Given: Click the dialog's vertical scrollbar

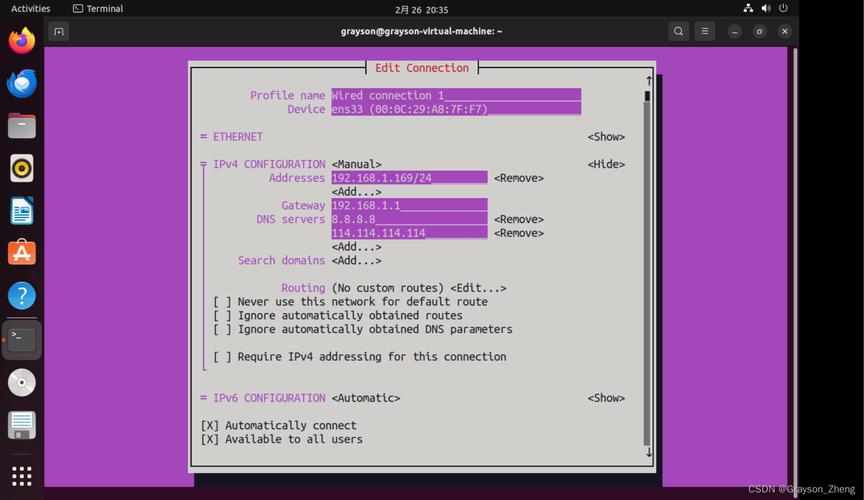Looking at the screenshot, I should pos(648,270).
